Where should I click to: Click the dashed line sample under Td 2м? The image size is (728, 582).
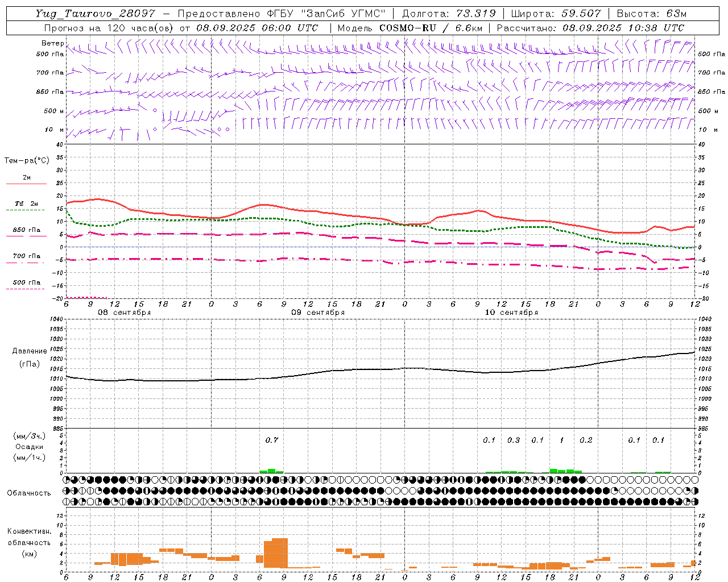click(25, 210)
